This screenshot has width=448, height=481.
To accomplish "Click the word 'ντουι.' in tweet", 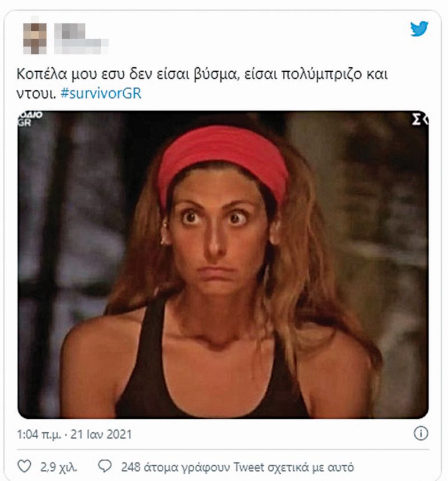I will tap(36, 94).
